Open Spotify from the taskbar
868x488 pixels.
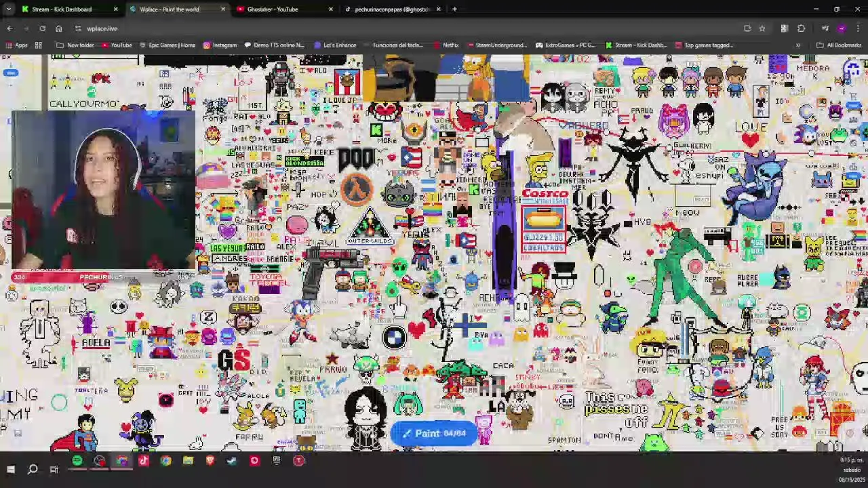point(77,461)
